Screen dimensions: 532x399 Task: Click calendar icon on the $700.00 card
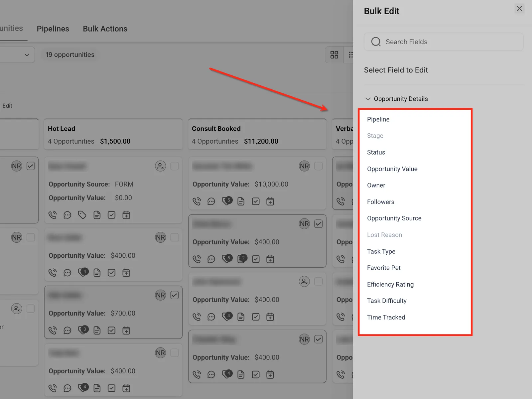126,331
